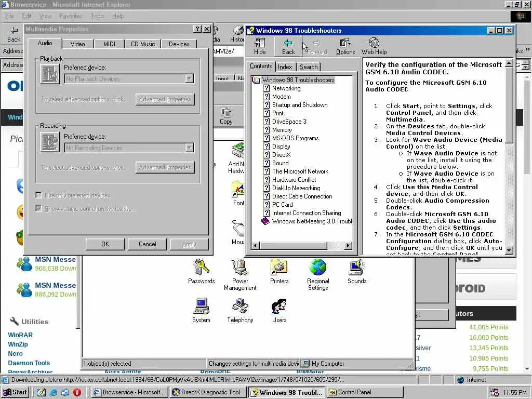Open the Sounds icon in Control Panel
Screen dimensions: 532x399
click(356, 271)
